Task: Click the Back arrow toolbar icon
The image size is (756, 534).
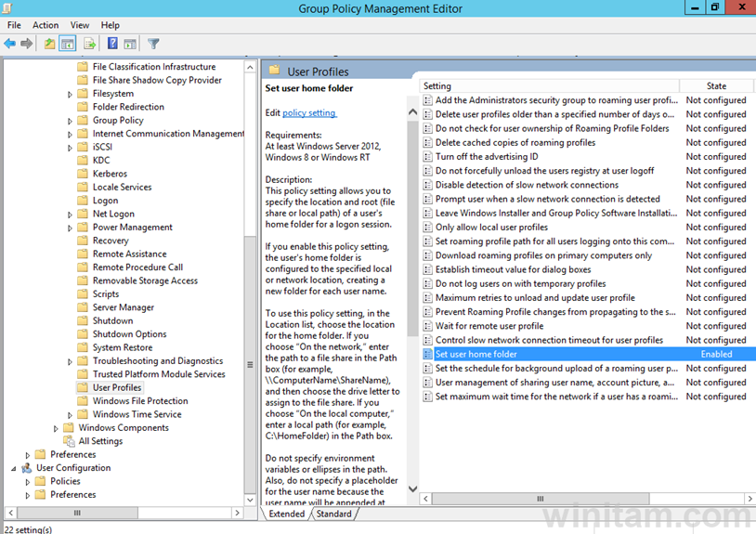Action: 9,44
